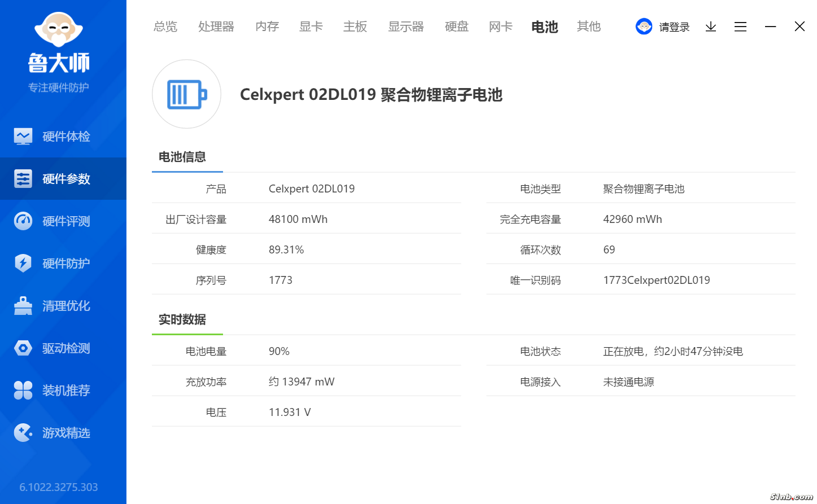Viewport: 817px width, 504px height.
Task: Click the serial number value 1773
Action: 281,280
